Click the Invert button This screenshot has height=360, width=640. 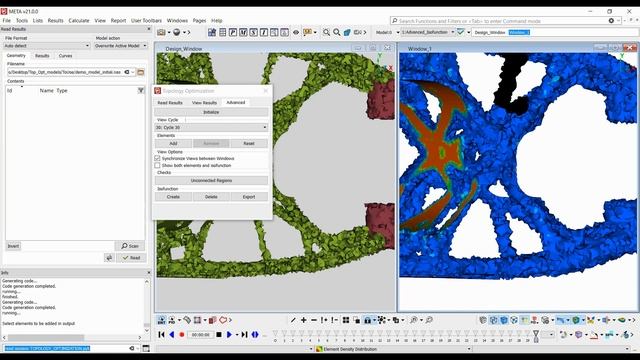(x=13, y=246)
